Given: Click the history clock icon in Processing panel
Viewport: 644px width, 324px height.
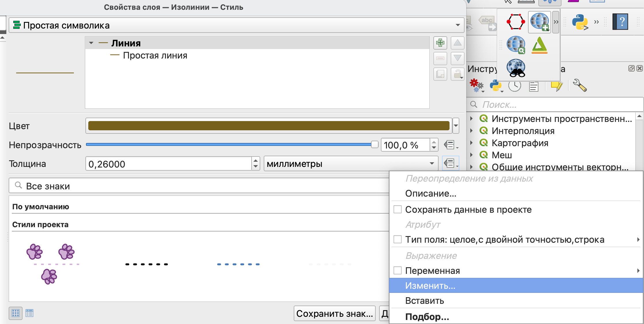Looking at the screenshot, I should click(x=514, y=86).
